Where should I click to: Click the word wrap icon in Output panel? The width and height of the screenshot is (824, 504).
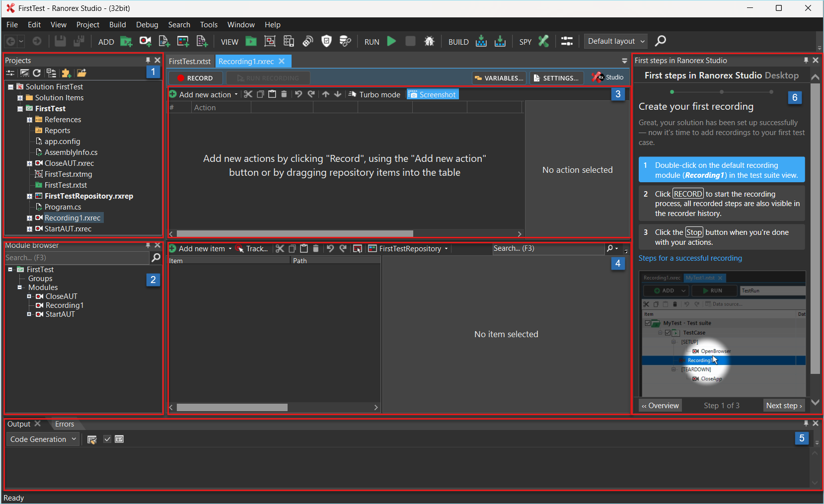pyautogui.click(x=119, y=439)
